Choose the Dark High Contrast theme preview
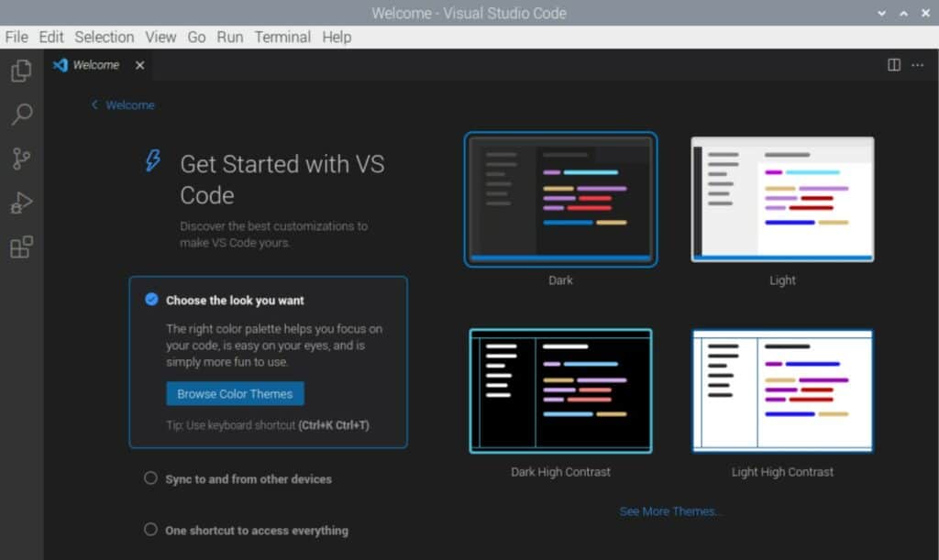Viewport: 939px width, 560px height. tap(560, 390)
